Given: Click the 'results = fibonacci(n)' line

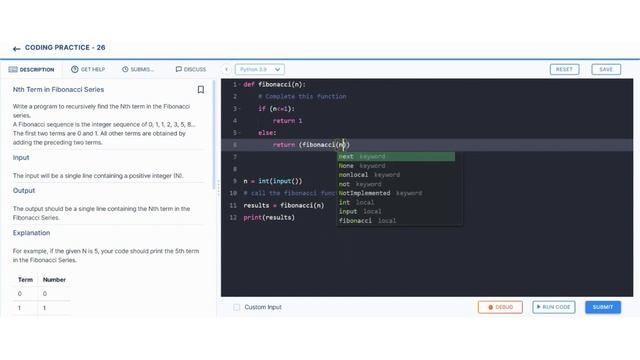Looking at the screenshot, I should coord(284,205).
